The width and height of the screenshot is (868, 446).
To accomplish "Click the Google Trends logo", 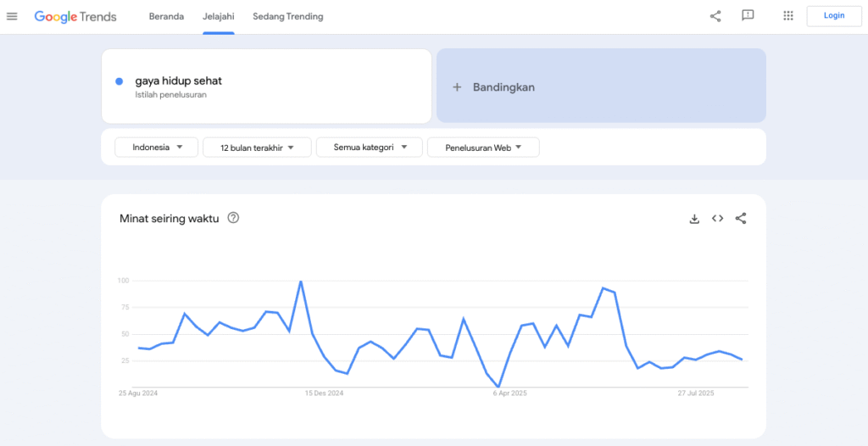I will point(75,16).
